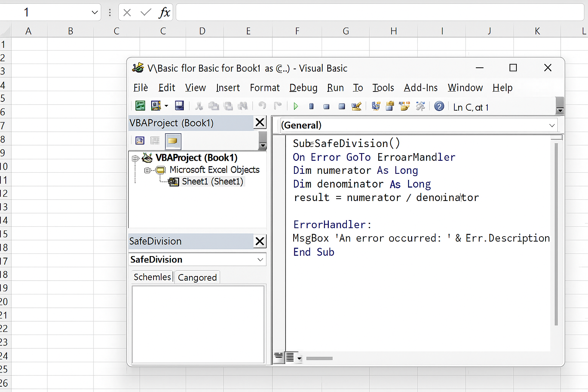This screenshot has width=588, height=392.
Task: Click the project panel scroll-down arrow
Action: coord(263,146)
